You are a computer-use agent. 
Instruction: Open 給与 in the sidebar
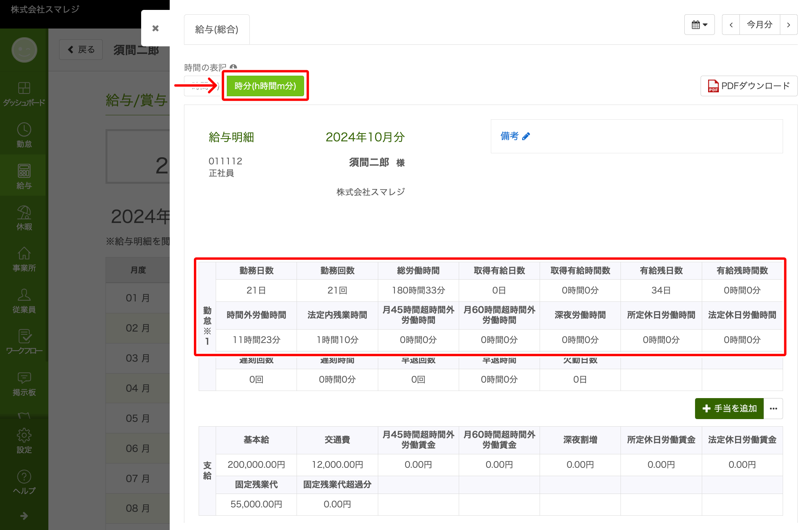24,176
